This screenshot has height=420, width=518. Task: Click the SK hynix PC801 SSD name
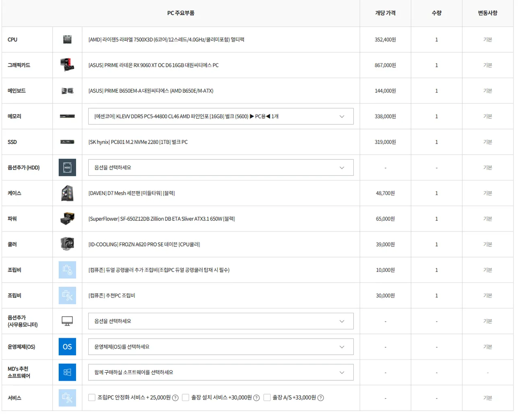138,142
